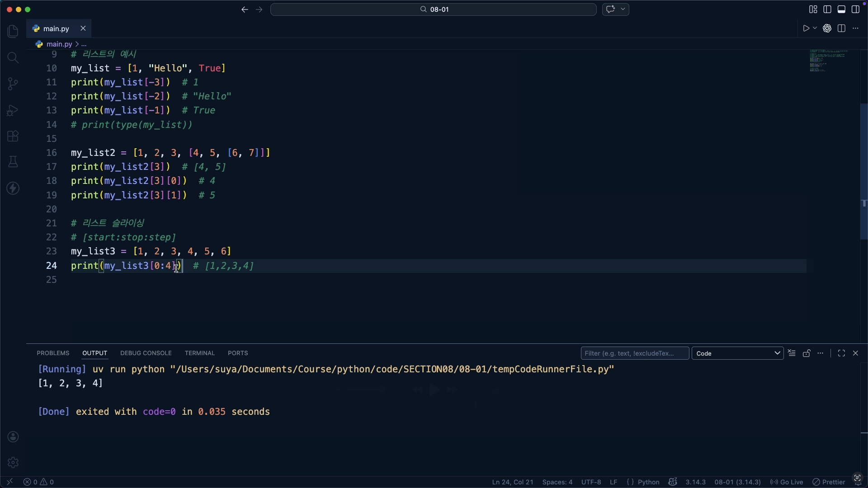The height and width of the screenshot is (488, 868).
Task: Open the Source Control view
Action: (13, 84)
